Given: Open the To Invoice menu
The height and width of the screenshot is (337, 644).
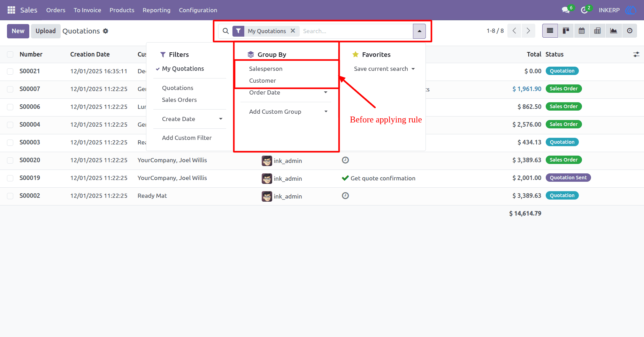Looking at the screenshot, I should click(87, 10).
